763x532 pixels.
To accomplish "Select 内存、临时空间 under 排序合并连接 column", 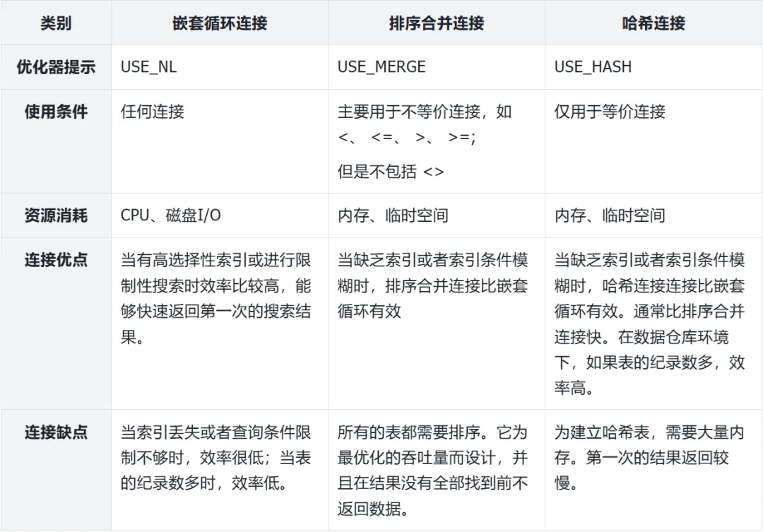I will 393,215.
